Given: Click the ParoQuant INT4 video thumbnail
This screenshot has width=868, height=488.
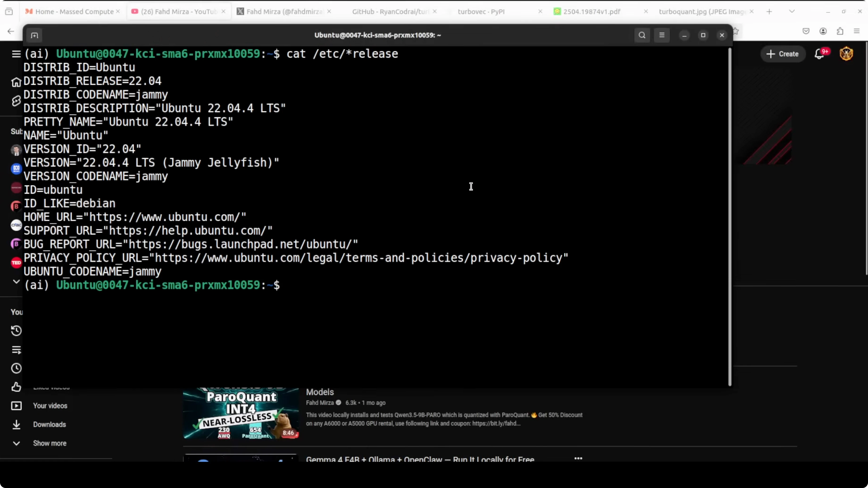Looking at the screenshot, I should coord(241,414).
